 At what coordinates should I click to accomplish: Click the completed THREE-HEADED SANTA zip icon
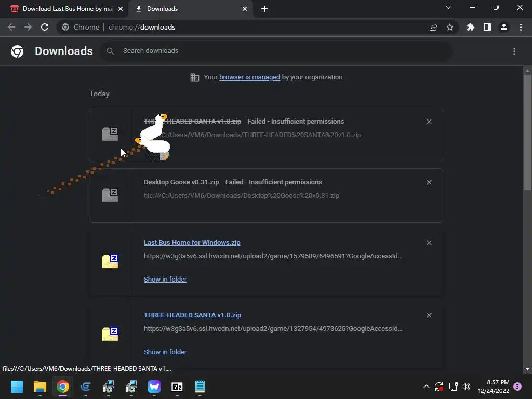click(110, 334)
